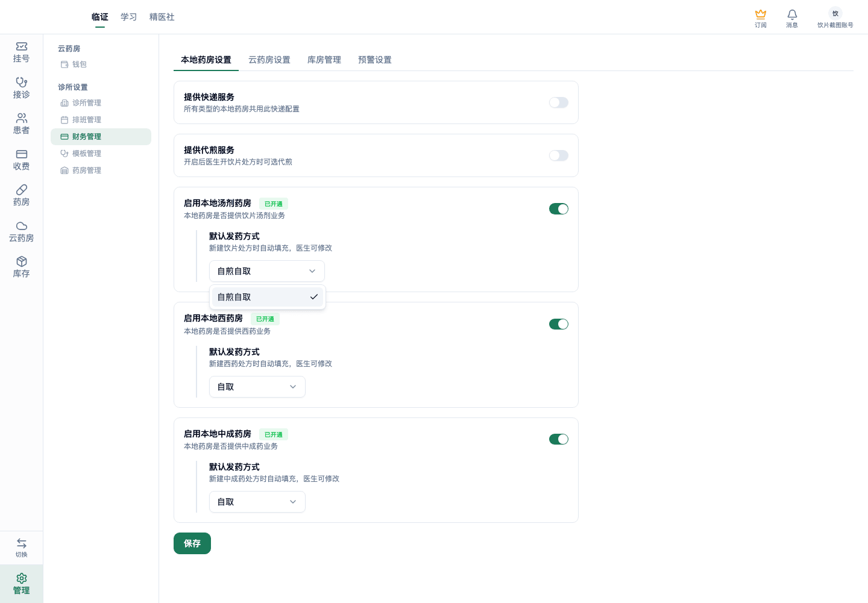Screen dimensions: 868x603
Task: Enable the 提供快递服务 switch
Action: 559,102
